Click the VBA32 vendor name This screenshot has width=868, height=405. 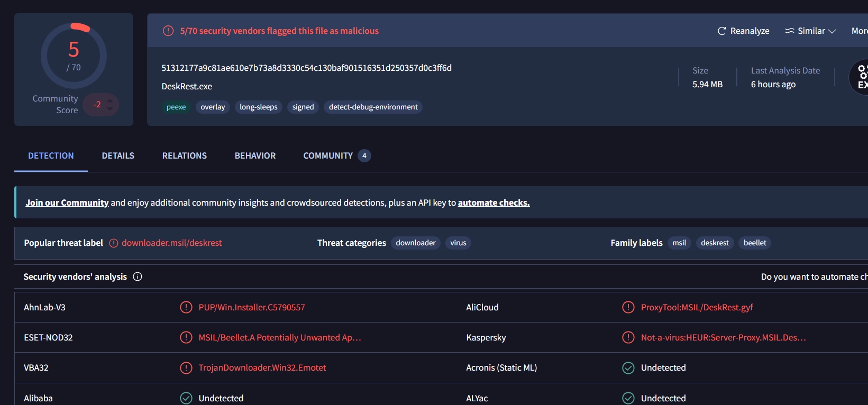pyautogui.click(x=36, y=367)
